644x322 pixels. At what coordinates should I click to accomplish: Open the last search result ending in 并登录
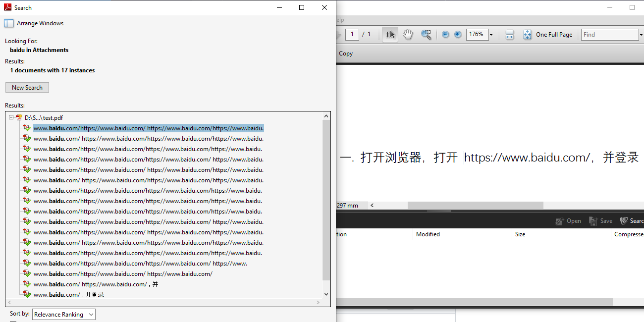(x=68, y=294)
